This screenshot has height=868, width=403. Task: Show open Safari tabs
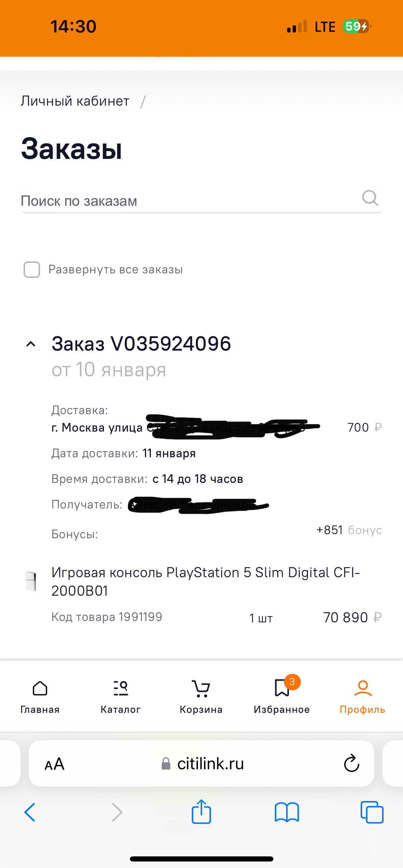click(x=372, y=812)
